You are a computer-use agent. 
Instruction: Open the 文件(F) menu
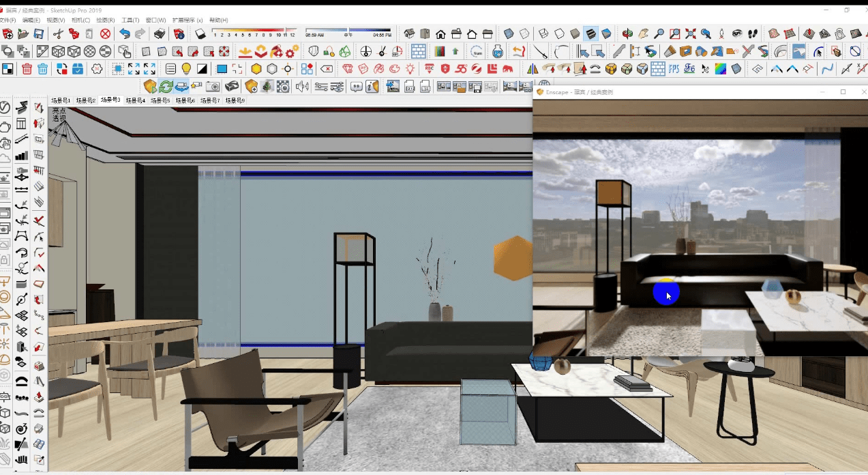(x=8, y=20)
